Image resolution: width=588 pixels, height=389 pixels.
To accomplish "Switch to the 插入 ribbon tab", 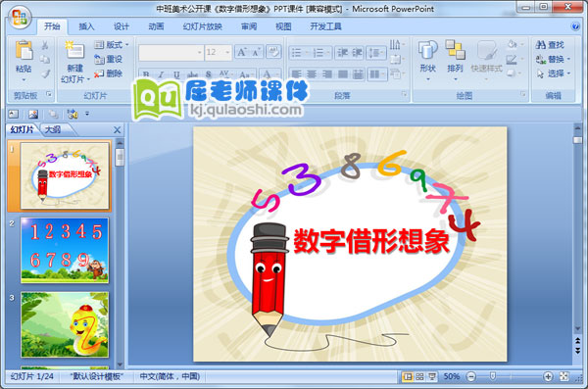I will [86, 26].
